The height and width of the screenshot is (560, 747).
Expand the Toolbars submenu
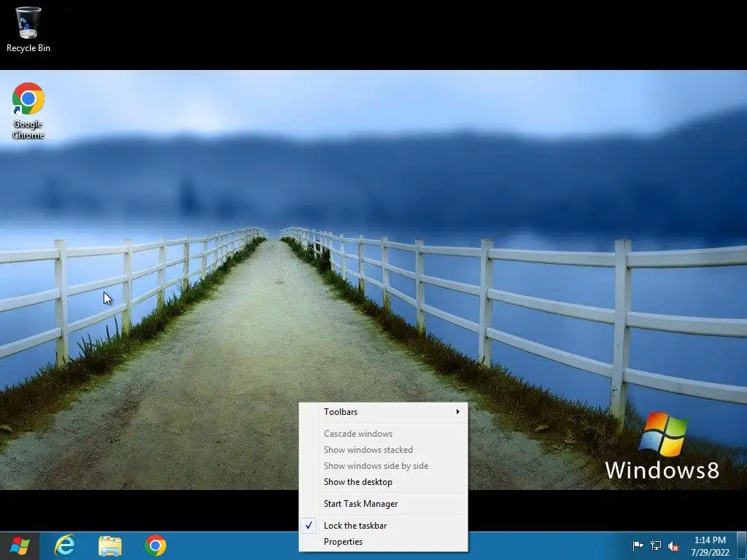click(384, 412)
